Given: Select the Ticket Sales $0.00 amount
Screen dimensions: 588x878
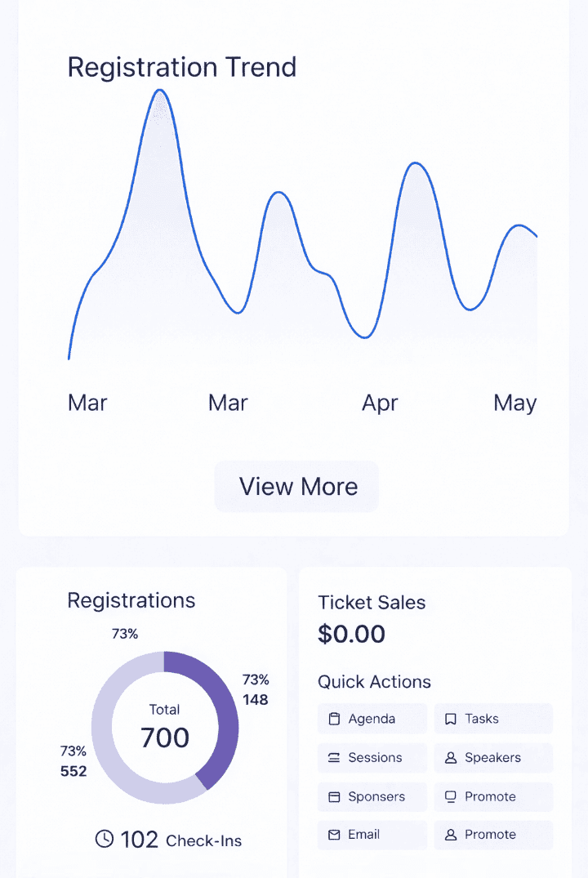Looking at the screenshot, I should [x=351, y=635].
